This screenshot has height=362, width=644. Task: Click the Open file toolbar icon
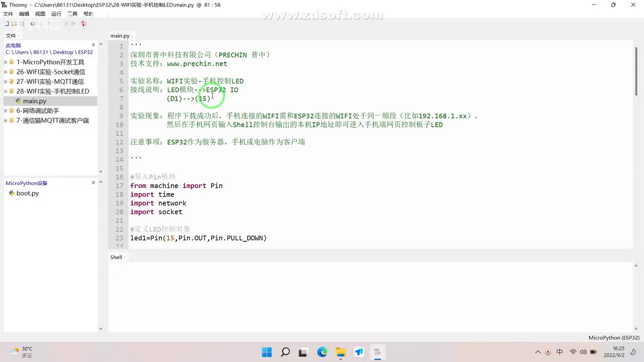click(x=14, y=23)
